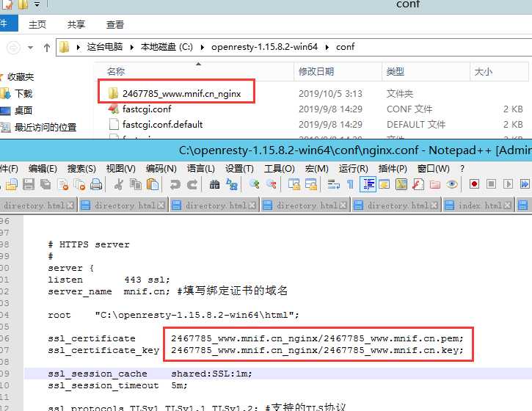Start macro recording with red dot icon
This screenshot has width=532, height=411.
[x=474, y=184]
